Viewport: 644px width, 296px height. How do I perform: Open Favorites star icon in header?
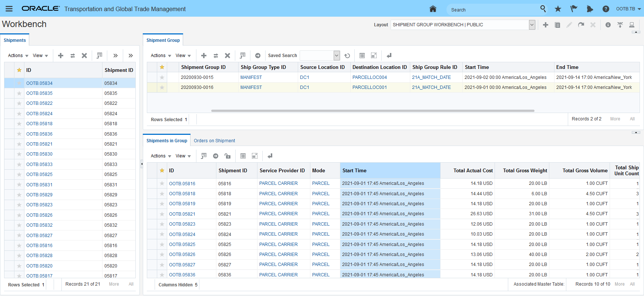[x=558, y=9]
